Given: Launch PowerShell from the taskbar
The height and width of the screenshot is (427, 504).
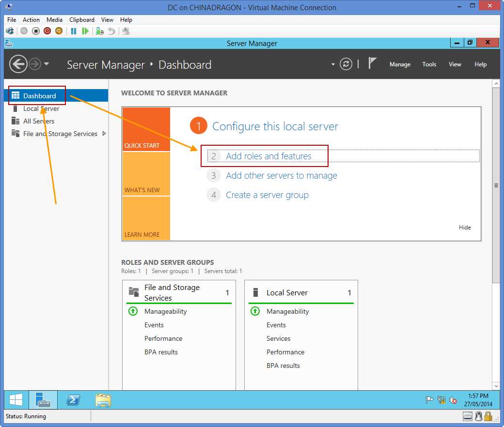Looking at the screenshot, I should (73, 400).
